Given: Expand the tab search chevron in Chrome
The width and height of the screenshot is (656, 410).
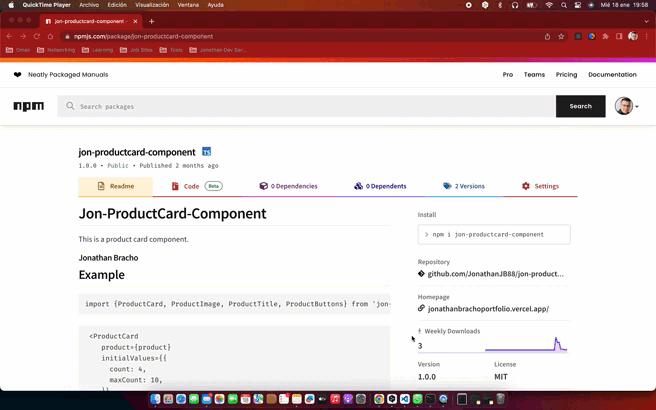Looking at the screenshot, I should click(646, 21).
